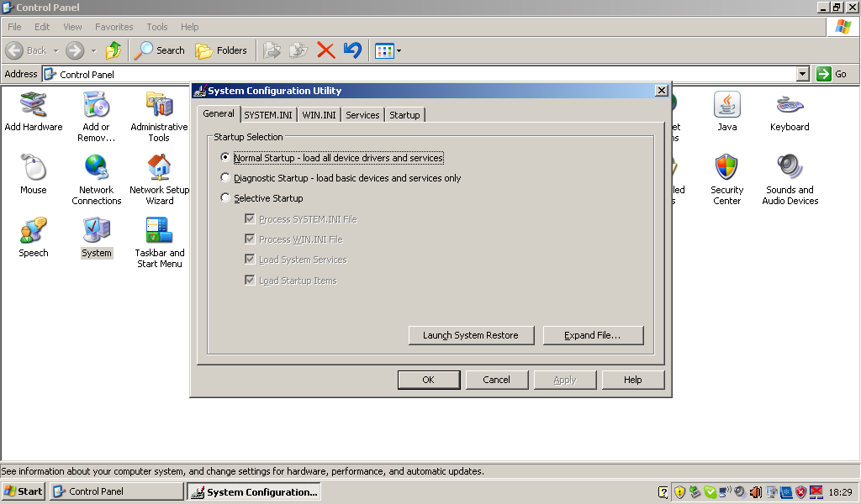Click System Configuration taskbar button
This screenshot has height=504, width=861.
click(x=253, y=492)
